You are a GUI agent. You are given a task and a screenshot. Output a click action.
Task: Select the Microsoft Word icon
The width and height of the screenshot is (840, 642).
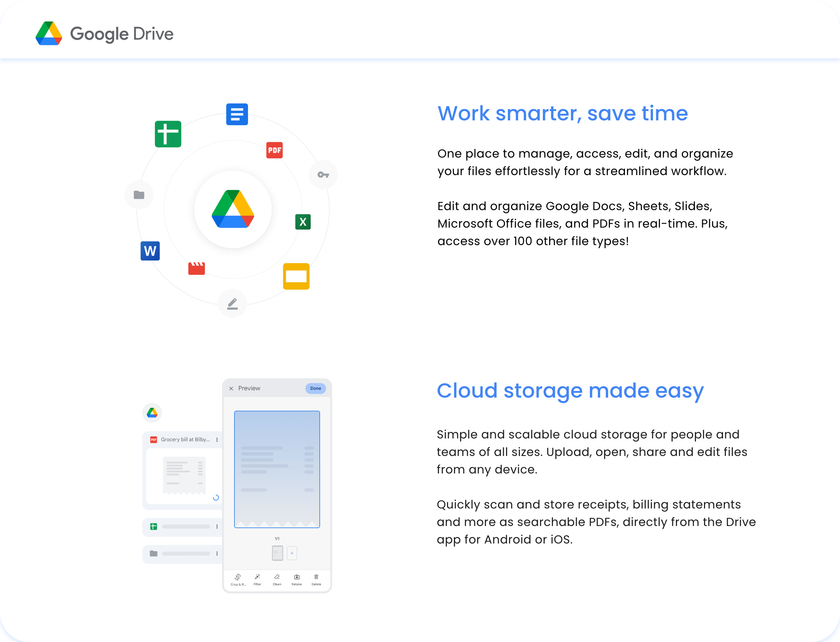[150, 251]
